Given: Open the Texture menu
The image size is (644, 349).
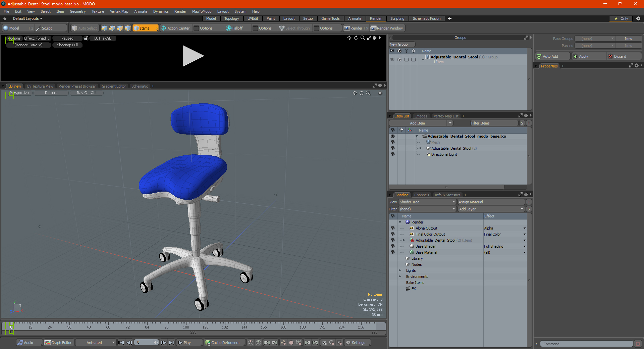Looking at the screenshot, I should pyautogui.click(x=98, y=11).
